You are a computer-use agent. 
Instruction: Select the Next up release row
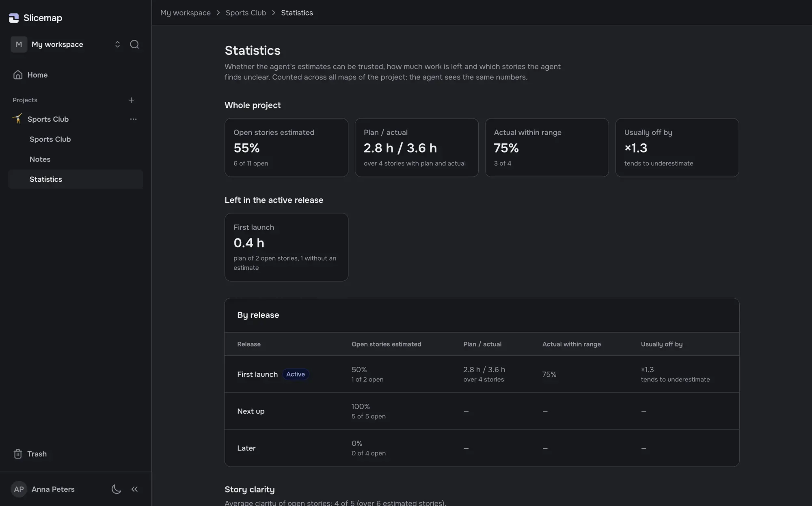[482, 411]
